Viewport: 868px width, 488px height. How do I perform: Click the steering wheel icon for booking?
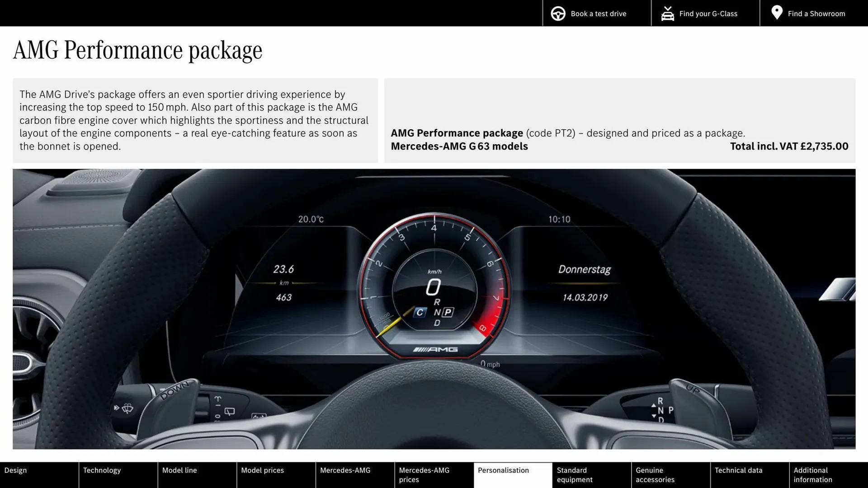click(557, 13)
